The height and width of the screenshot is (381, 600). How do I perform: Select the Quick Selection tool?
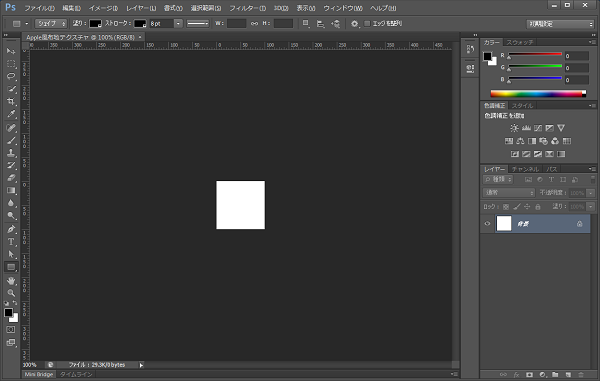pyautogui.click(x=11, y=89)
